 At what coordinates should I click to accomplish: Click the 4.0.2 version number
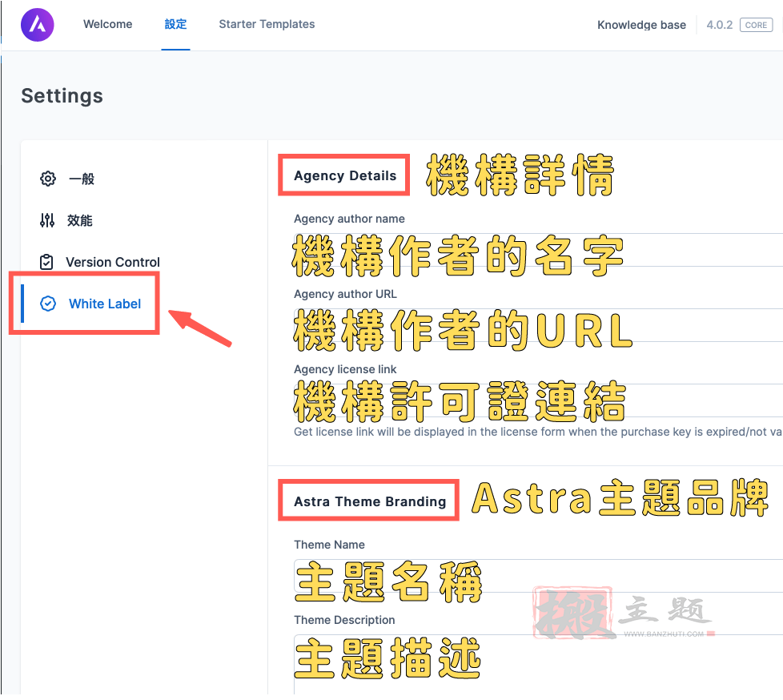pyautogui.click(x=719, y=25)
